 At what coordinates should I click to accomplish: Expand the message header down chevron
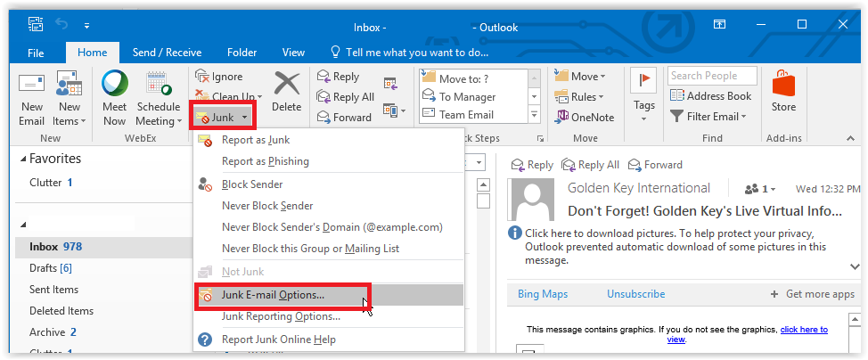click(x=854, y=267)
